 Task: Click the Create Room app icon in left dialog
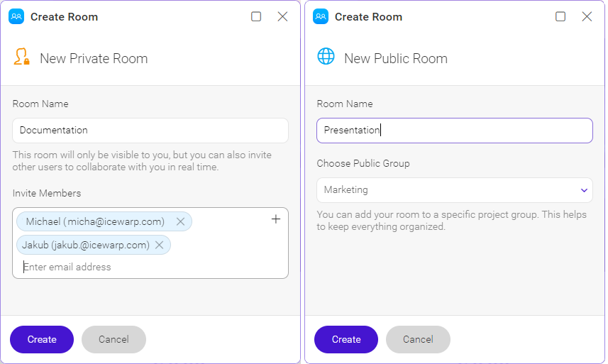(16, 16)
